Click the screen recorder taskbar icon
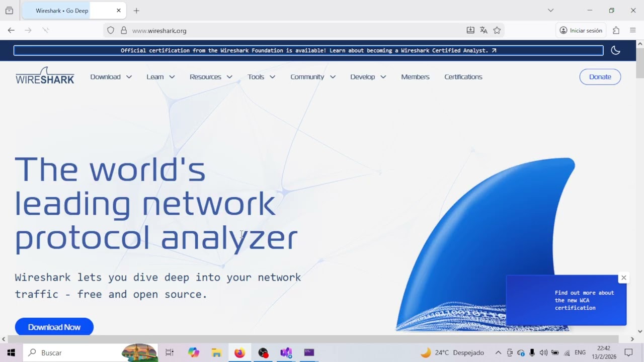The width and height of the screenshot is (644, 362). (263, 352)
